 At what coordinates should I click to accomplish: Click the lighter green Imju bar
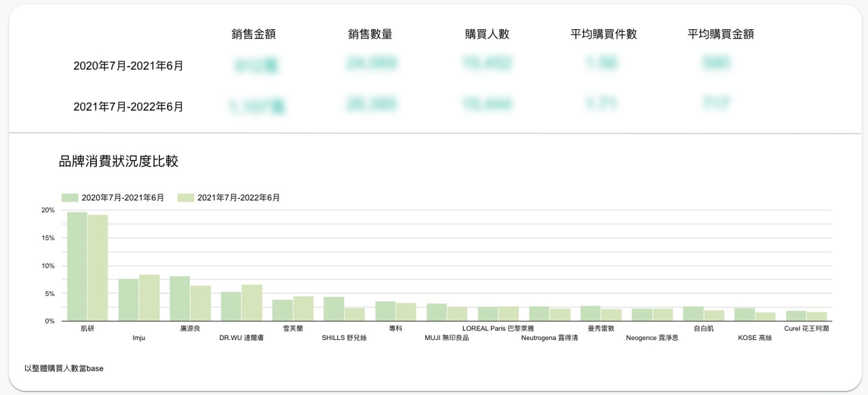[149, 298]
